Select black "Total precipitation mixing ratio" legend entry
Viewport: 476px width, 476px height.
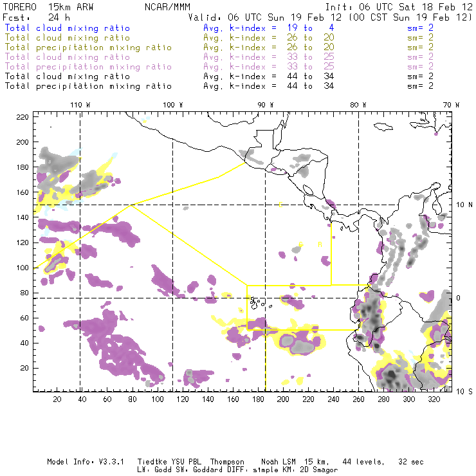pos(88,86)
